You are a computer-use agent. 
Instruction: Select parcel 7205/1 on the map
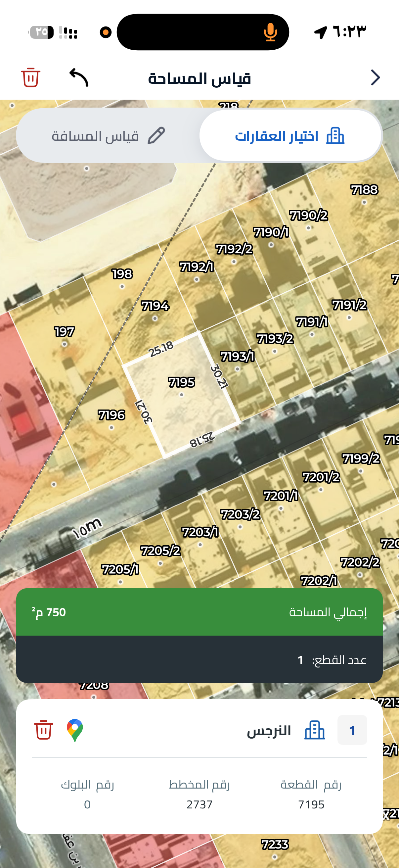coord(120,569)
